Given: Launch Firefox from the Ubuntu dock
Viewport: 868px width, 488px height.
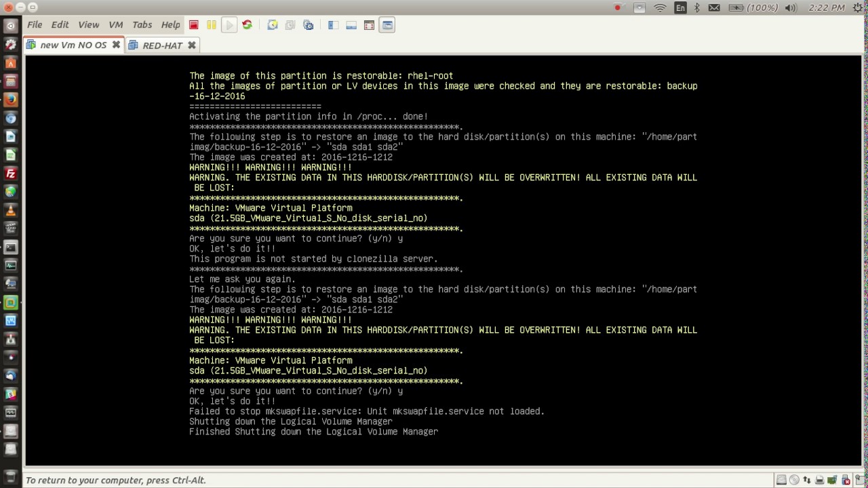Looking at the screenshot, I should 10,100.
